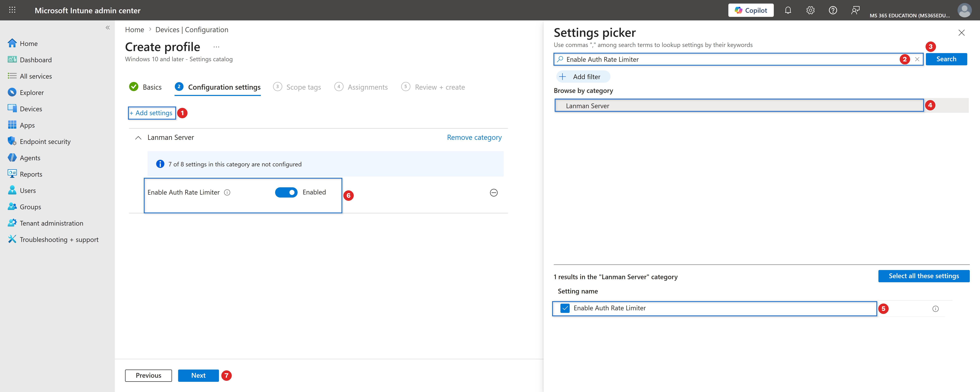This screenshot has width=980, height=392.
Task: Open the settings gear icon
Action: click(x=810, y=10)
